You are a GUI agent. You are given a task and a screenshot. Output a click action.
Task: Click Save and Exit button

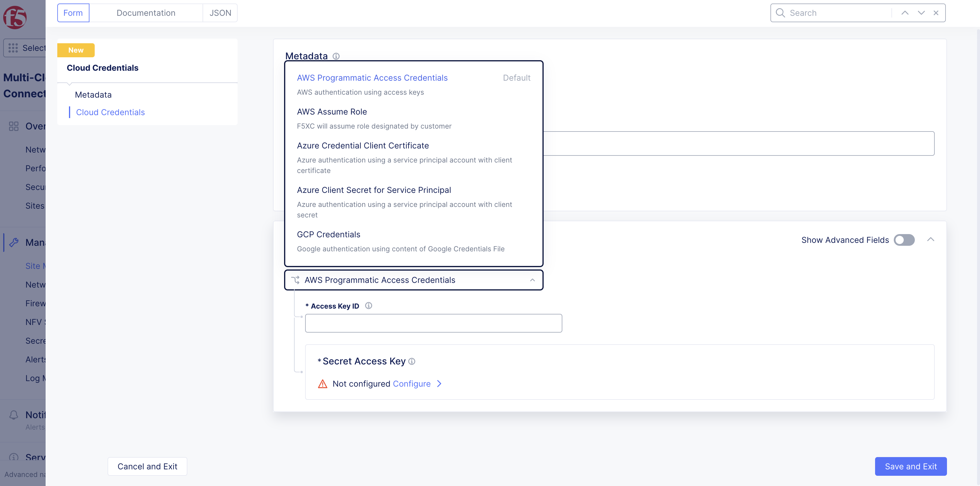tap(910, 466)
